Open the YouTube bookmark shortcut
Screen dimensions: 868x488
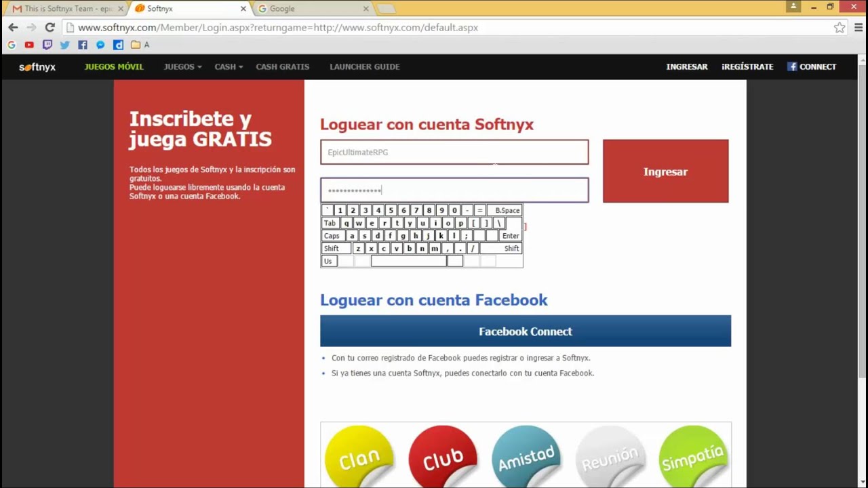point(29,45)
